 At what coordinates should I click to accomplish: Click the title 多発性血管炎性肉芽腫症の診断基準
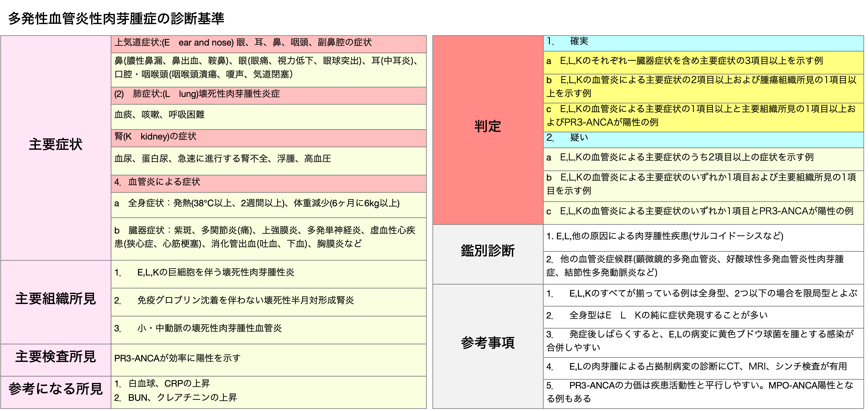coord(116,19)
